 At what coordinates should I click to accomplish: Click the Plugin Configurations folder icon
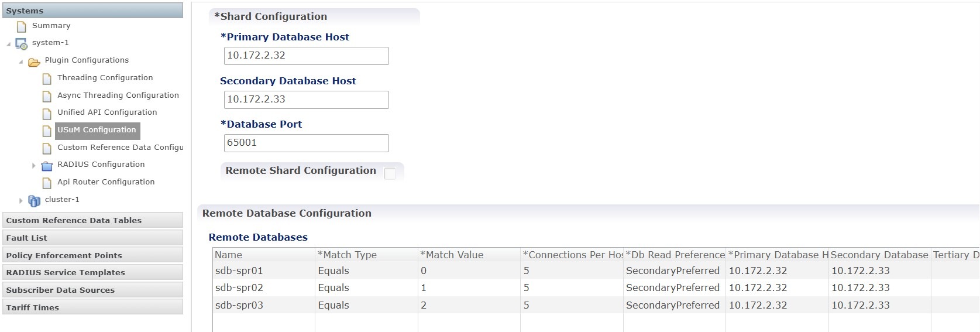point(34,61)
